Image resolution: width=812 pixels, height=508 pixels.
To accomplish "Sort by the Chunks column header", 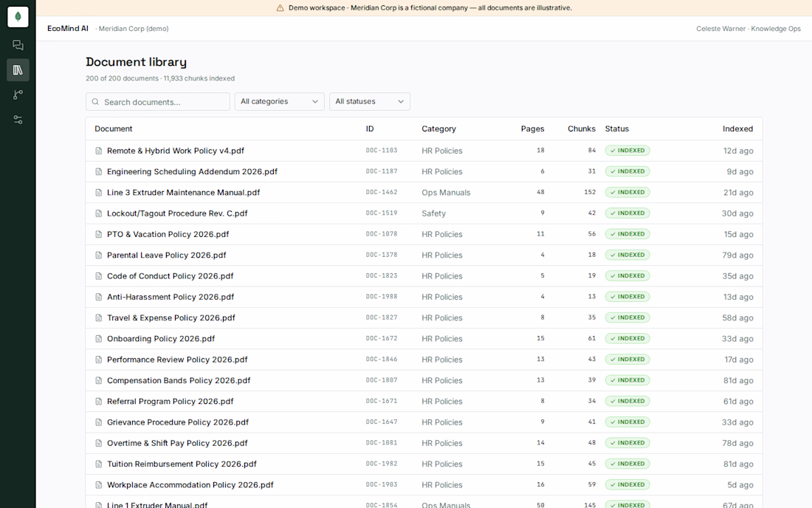I will point(581,129).
